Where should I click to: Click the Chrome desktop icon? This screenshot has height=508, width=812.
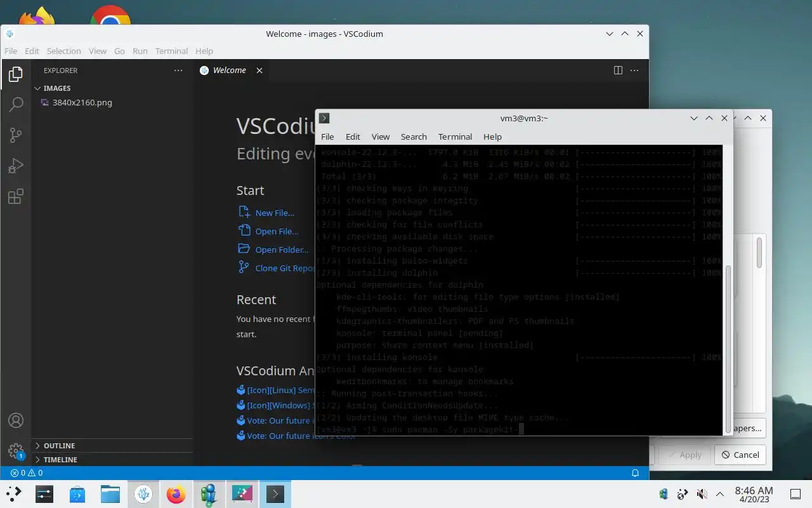(x=110, y=17)
